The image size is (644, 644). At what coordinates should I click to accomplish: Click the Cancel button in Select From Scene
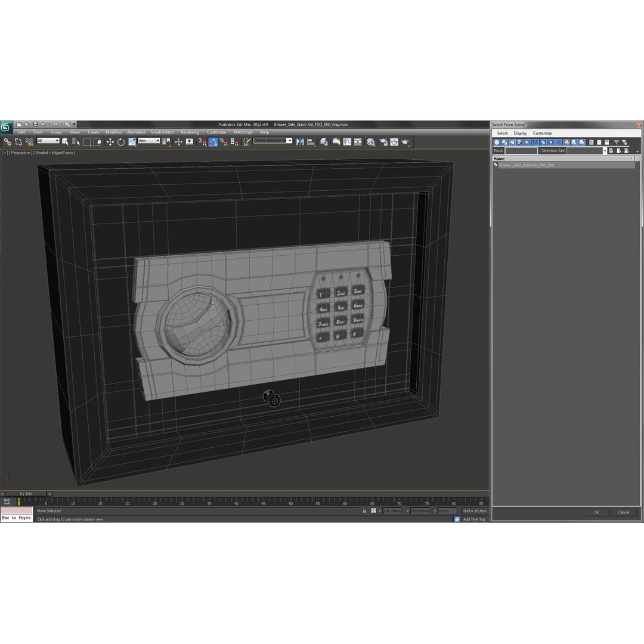[x=624, y=512]
